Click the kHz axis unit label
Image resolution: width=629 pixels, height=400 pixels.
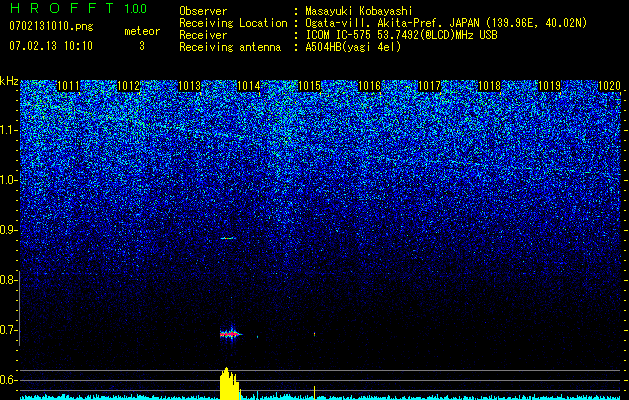[x=9, y=81]
